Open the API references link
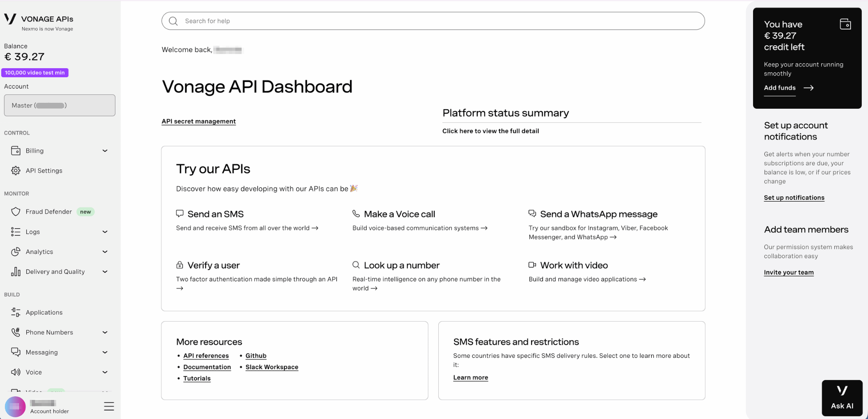This screenshot has width=868, height=419. coord(206,356)
